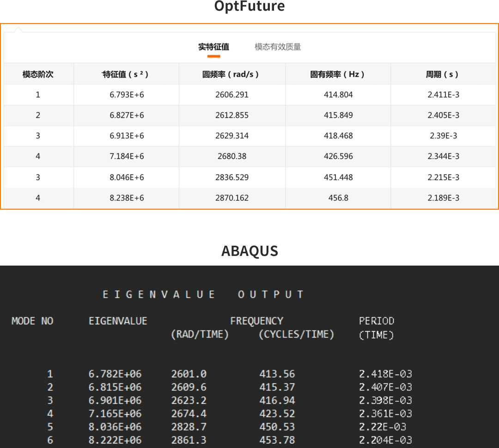This screenshot has width=499, height=448.
Task: Select ABAQUS eigenvalue 7.165E+06
Action: (115, 414)
